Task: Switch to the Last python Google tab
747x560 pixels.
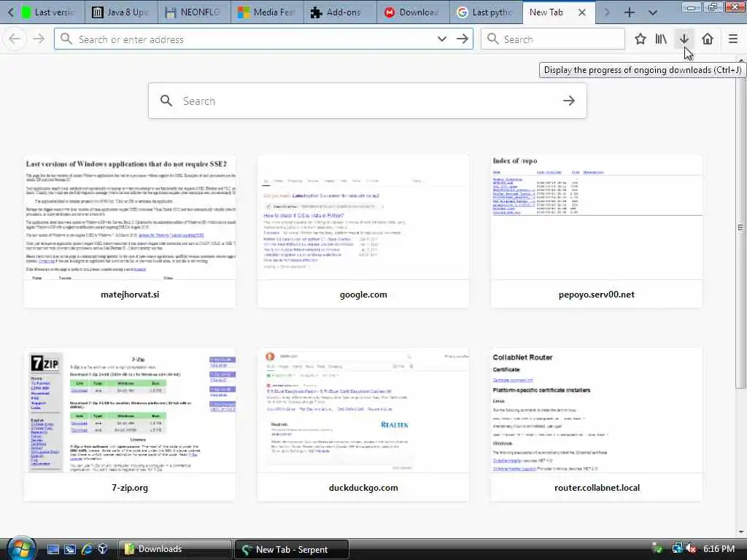Action: pyautogui.click(x=486, y=12)
